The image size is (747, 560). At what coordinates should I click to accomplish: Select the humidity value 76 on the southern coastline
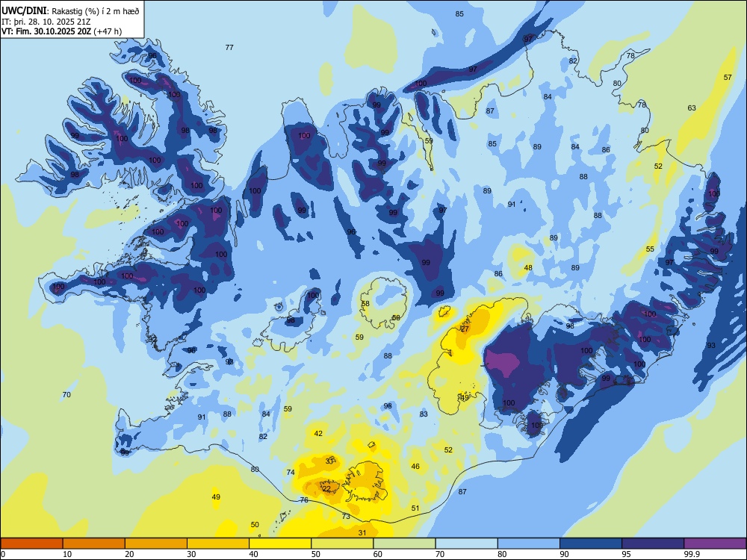(x=305, y=500)
